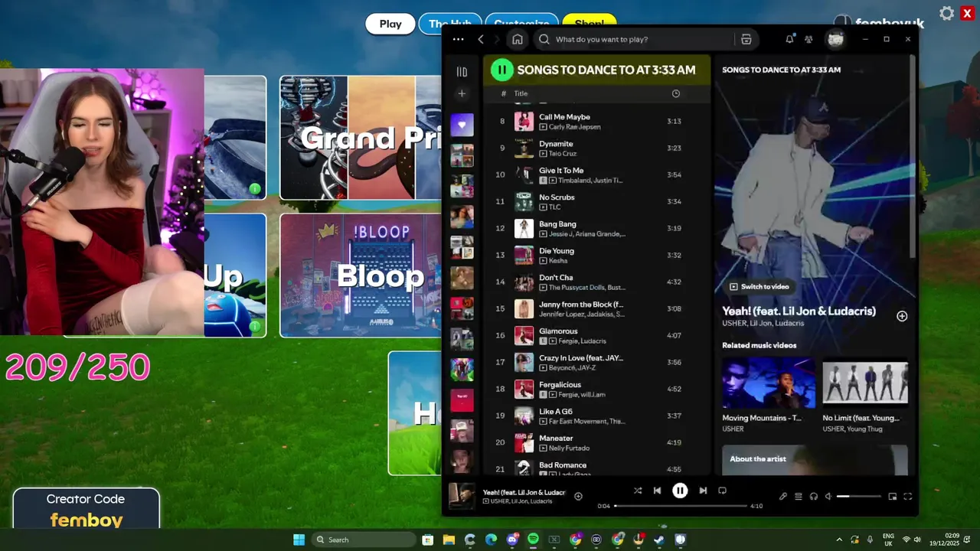
Task: Toggle lyrics microphone icon
Action: click(783, 497)
